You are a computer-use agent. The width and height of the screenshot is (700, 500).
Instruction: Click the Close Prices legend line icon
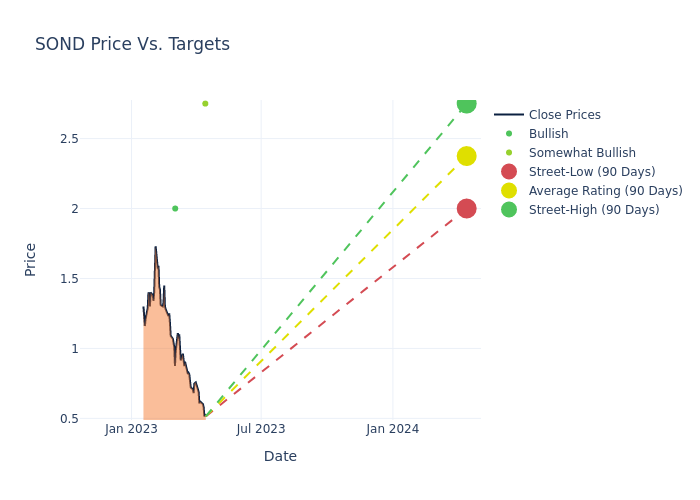coord(509,115)
